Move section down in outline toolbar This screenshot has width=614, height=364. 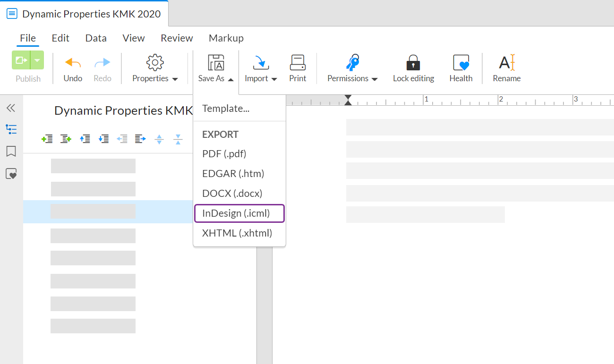click(103, 139)
